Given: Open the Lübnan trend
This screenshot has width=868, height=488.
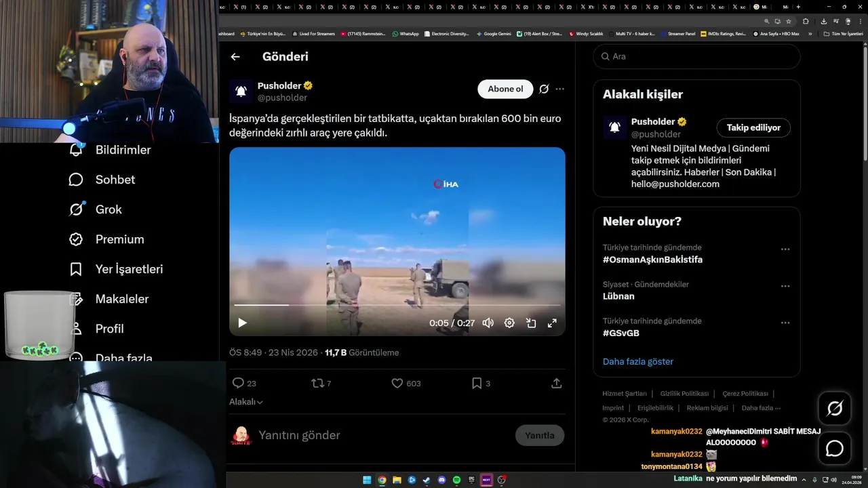Looking at the screenshot, I should [618, 296].
